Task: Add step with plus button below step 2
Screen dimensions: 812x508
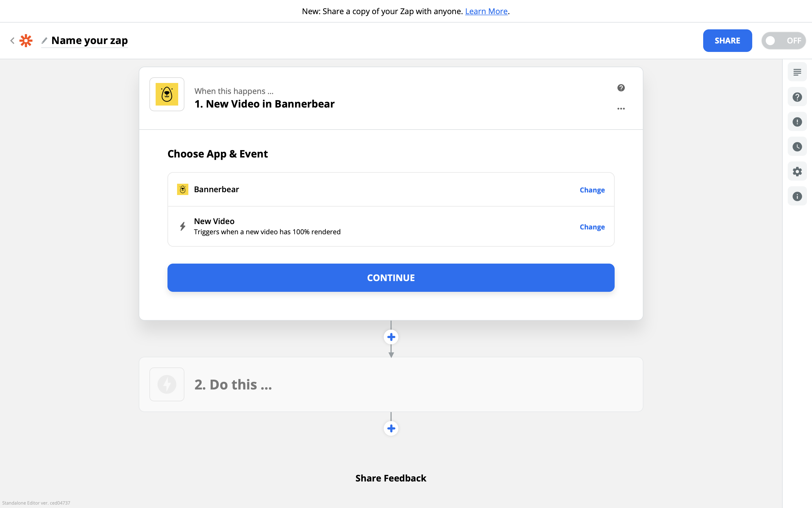Action: [391, 428]
